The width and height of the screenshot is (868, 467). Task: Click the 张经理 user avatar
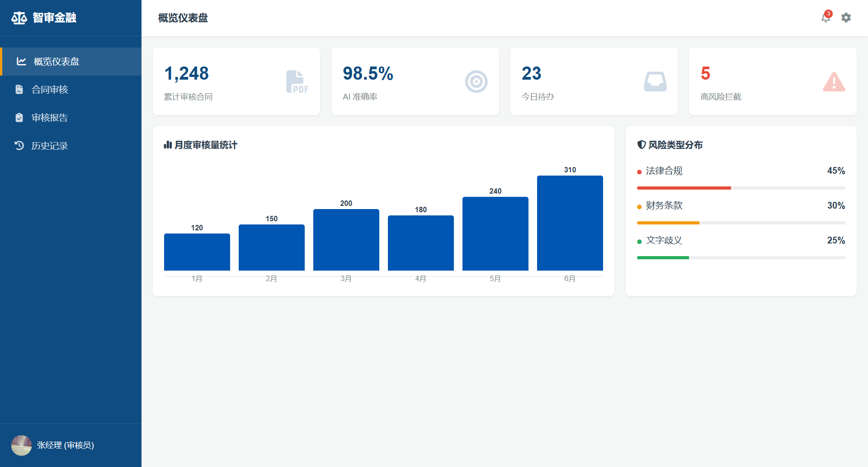pyautogui.click(x=21, y=445)
